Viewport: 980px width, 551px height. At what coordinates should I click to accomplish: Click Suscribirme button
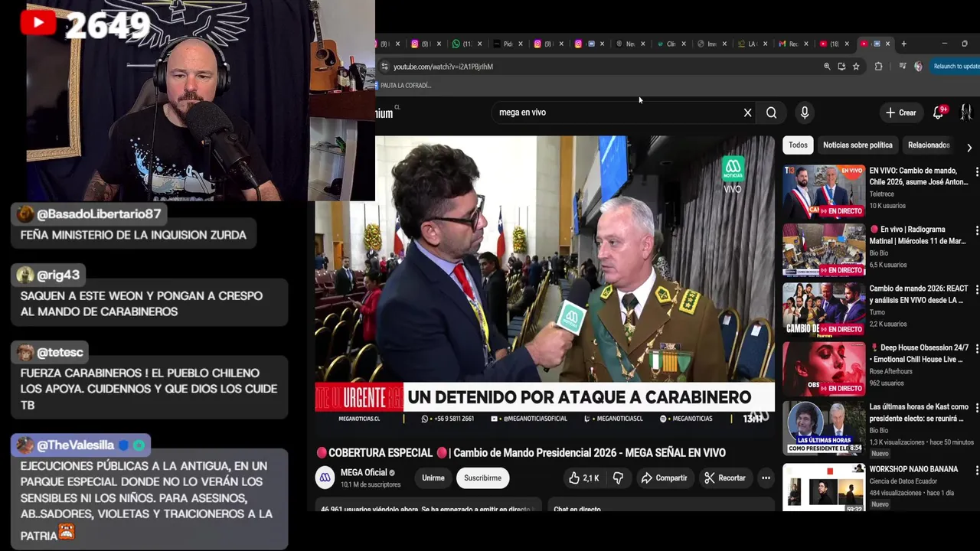(x=482, y=478)
